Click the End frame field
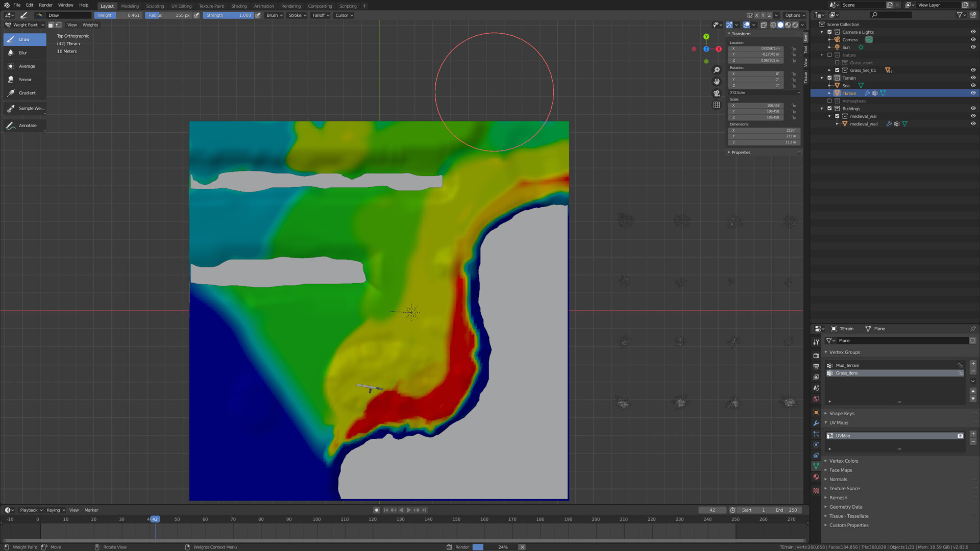 [786, 510]
